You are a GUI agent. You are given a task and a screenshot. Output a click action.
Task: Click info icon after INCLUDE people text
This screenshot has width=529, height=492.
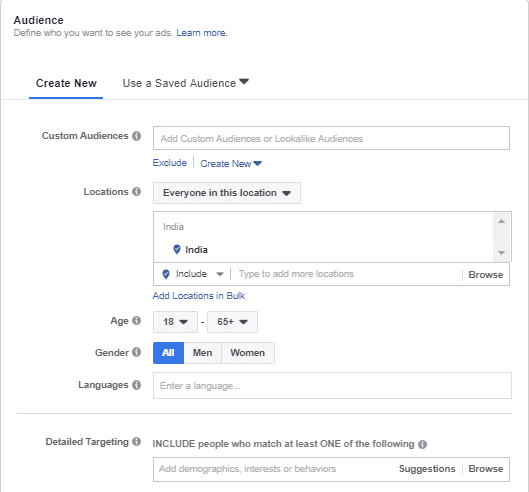[x=422, y=444]
